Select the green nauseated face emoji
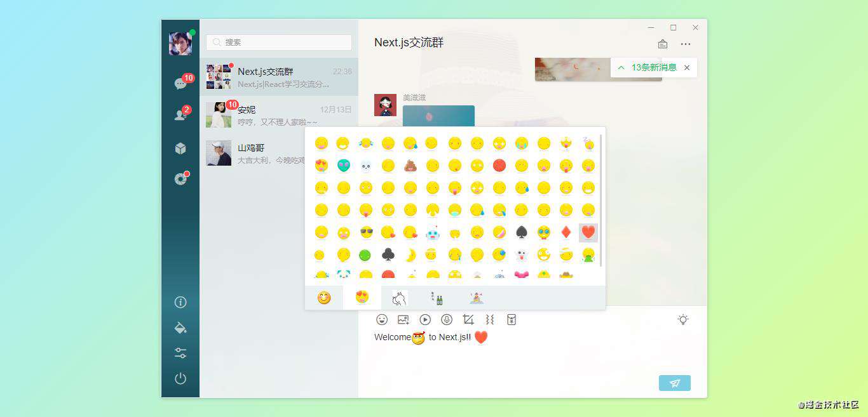Image resolution: width=868 pixels, height=417 pixels. [x=366, y=255]
